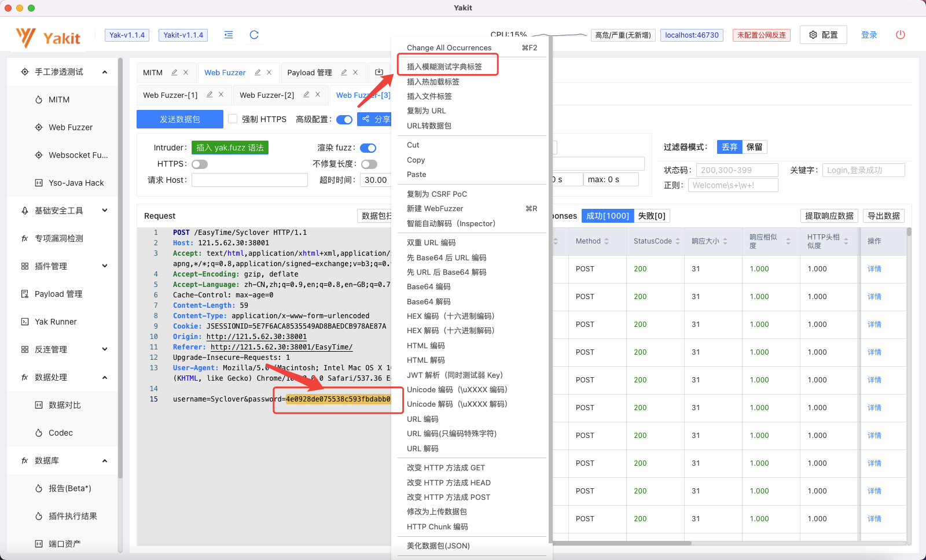926x560 pixels.
Task: Click the red power icon
Action: click(901, 35)
